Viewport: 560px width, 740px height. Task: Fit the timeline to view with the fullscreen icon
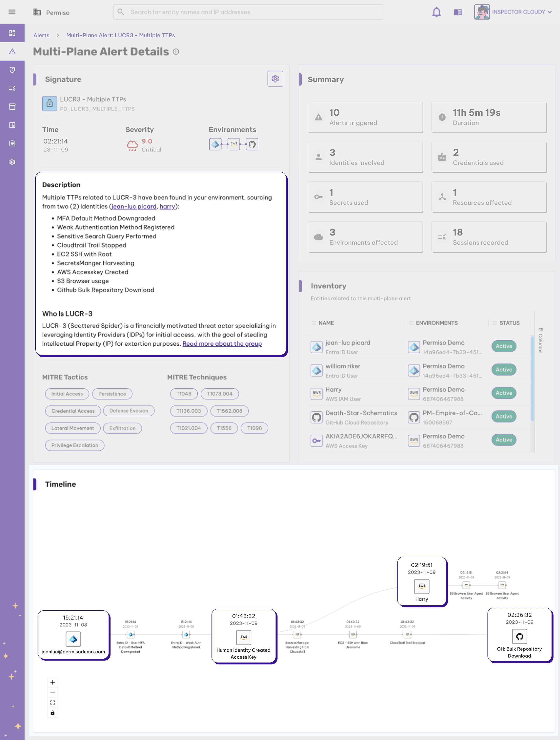pyautogui.click(x=52, y=702)
